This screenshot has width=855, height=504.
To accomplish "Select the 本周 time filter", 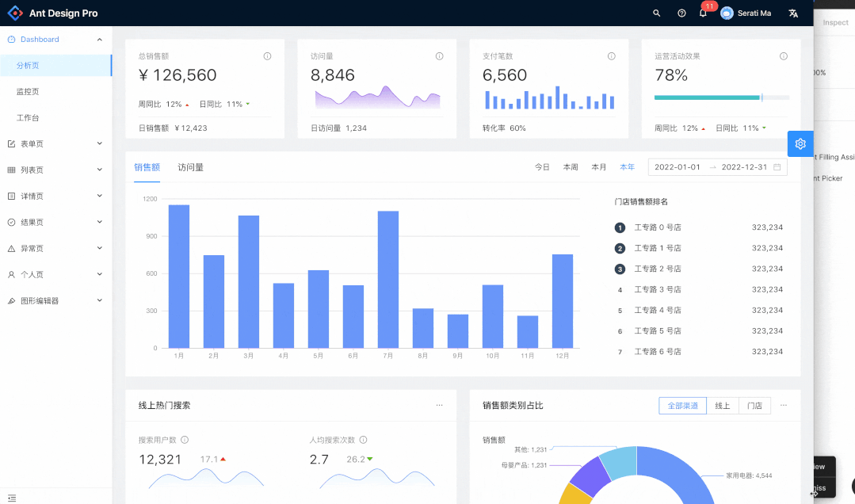I will [570, 167].
